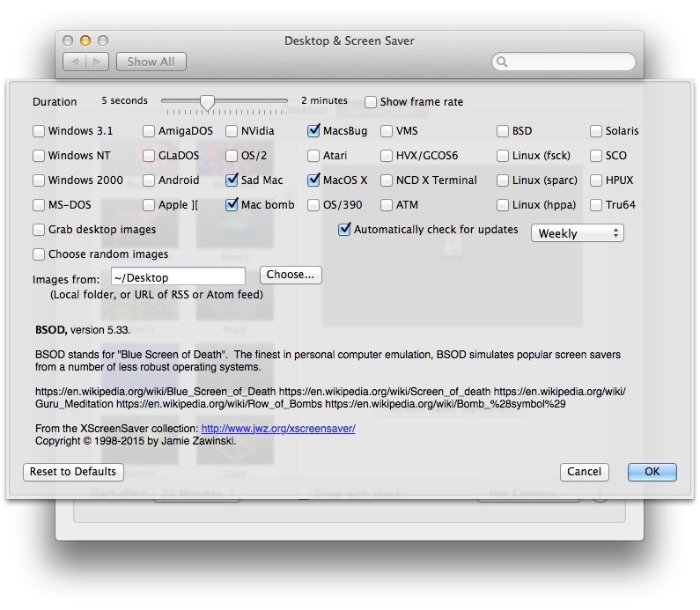
Task: Enable Grab desktop images
Action: (x=39, y=230)
